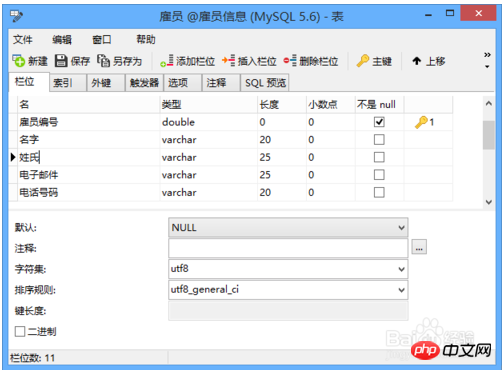Select the 电子邮件 field name cell
Viewport: 502px width, 370px height.
(x=88, y=175)
